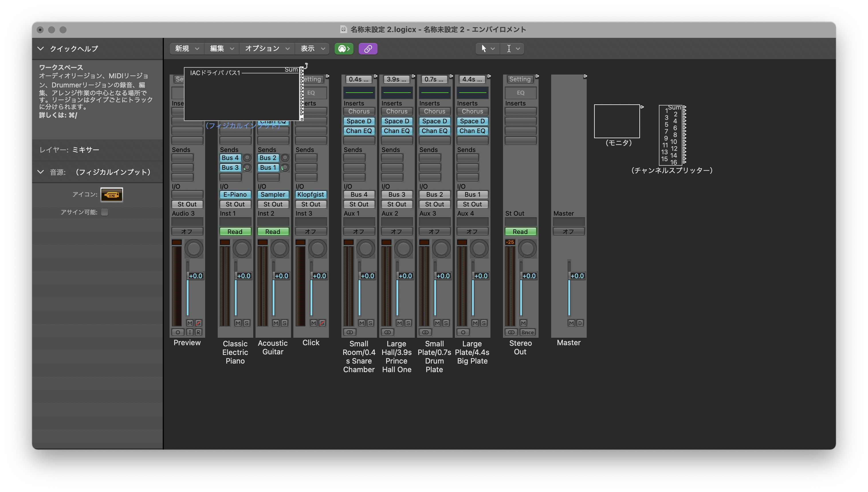This screenshot has height=492, width=868.
Task: Click the format icon under Preview strip
Action: (x=178, y=332)
